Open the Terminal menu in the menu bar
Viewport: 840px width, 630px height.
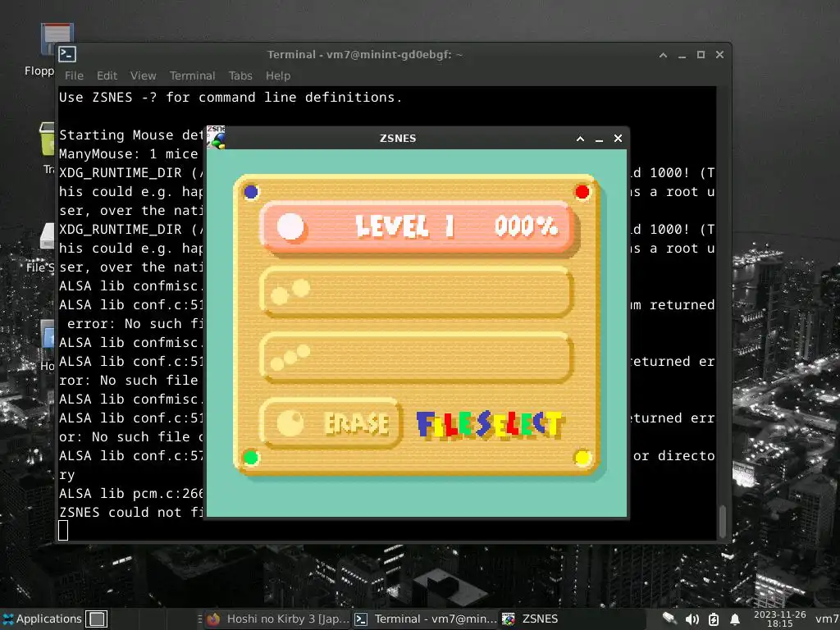pyautogui.click(x=192, y=75)
